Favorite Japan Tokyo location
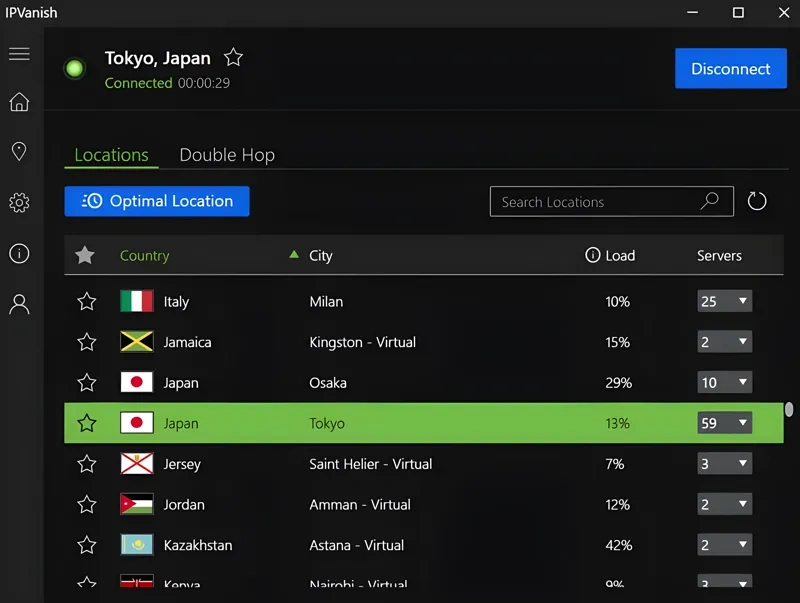 tap(87, 423)
